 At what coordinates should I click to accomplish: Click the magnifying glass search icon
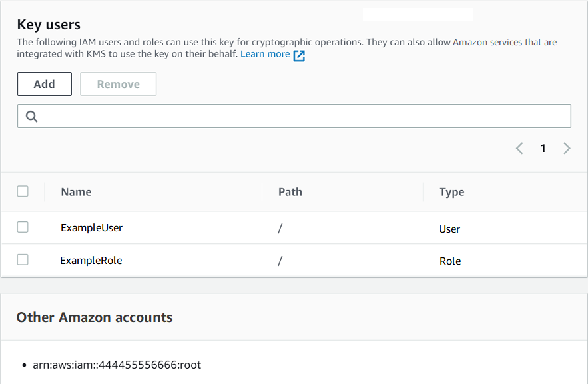tap(31, 116)
